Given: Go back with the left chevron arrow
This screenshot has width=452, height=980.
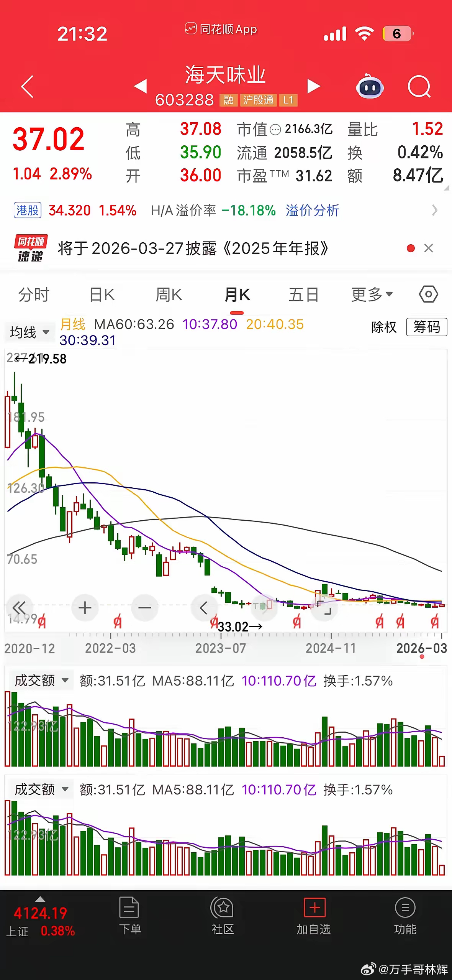Looking at the screenshot, I should (28, 87).
